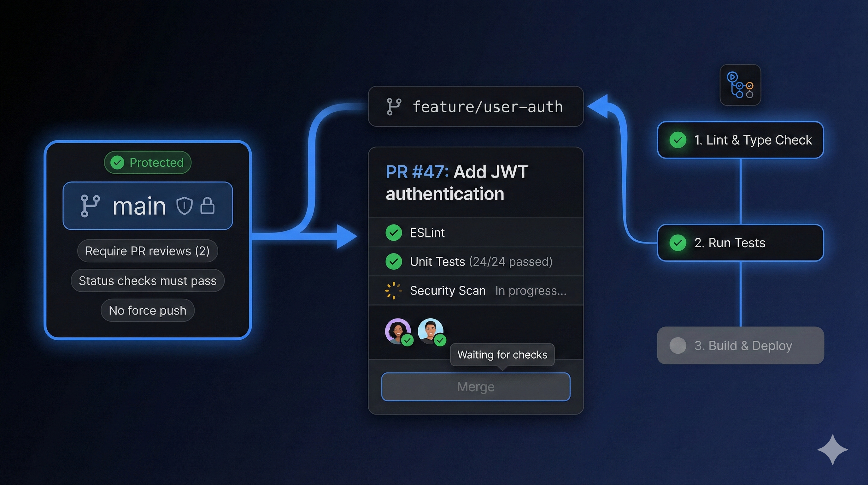
Task: Click the checkmark icon on Unit Tests row
Action: click(394, 261)
